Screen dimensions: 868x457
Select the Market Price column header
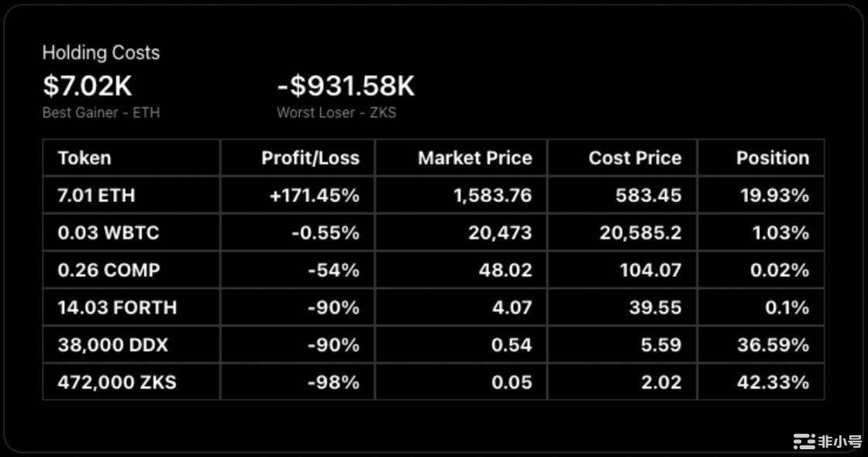pos(474,158)
